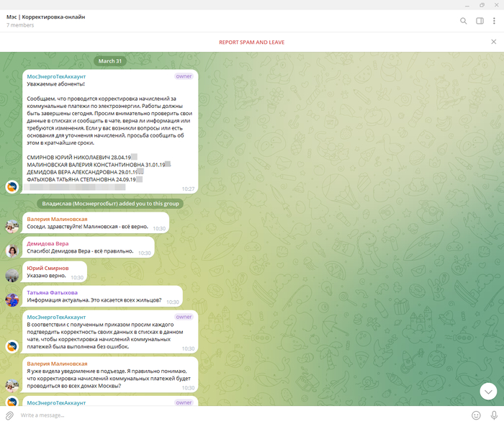
Task: Toggle the right sidebar panel icon
Action: tap(480, 21)
